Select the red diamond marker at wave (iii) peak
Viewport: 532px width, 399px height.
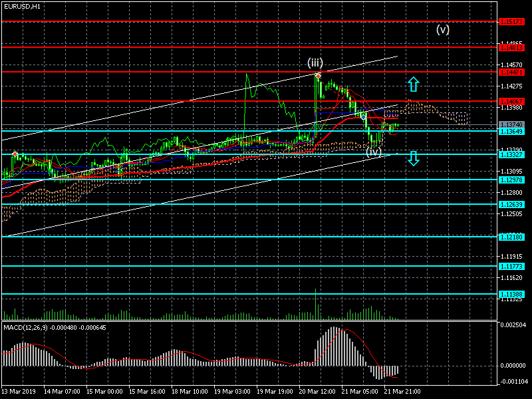318,76
